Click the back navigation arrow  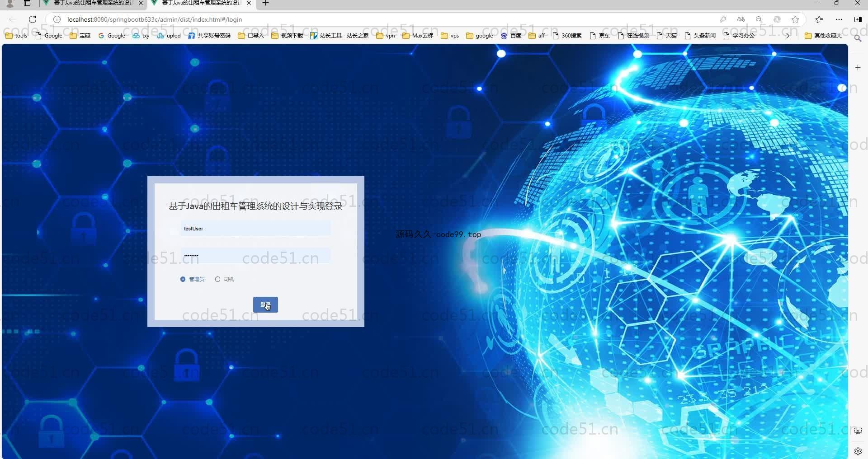[13, 19]
